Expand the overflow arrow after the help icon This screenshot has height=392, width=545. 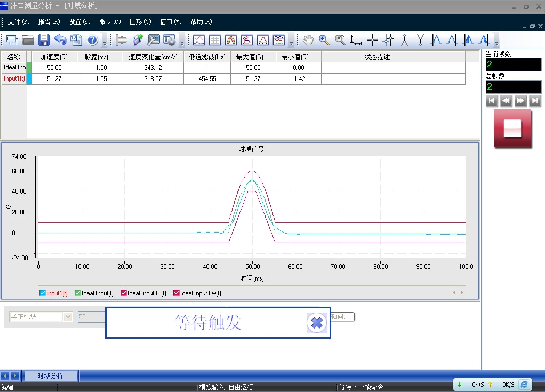click(x=105, y=42)
